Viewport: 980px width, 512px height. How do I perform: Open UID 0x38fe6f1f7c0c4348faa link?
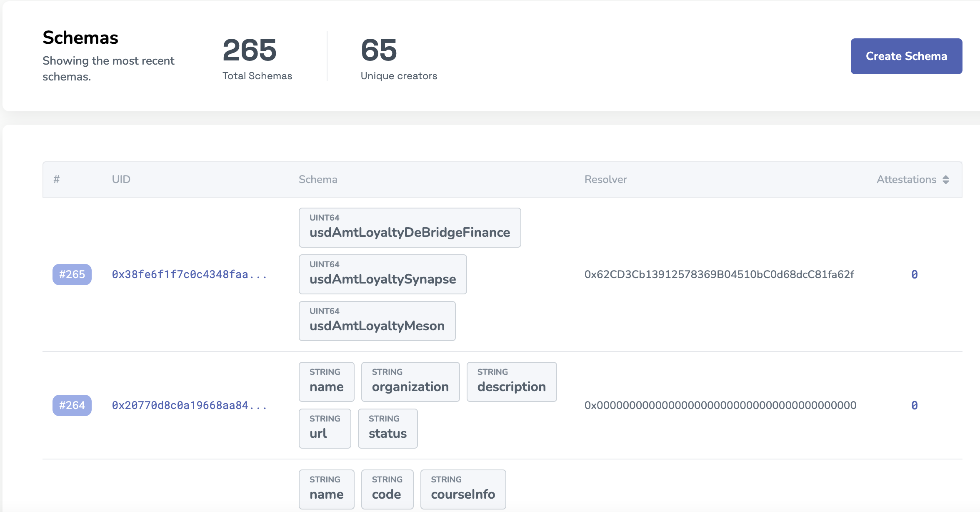pyautogui.click(x=189, y=274)
